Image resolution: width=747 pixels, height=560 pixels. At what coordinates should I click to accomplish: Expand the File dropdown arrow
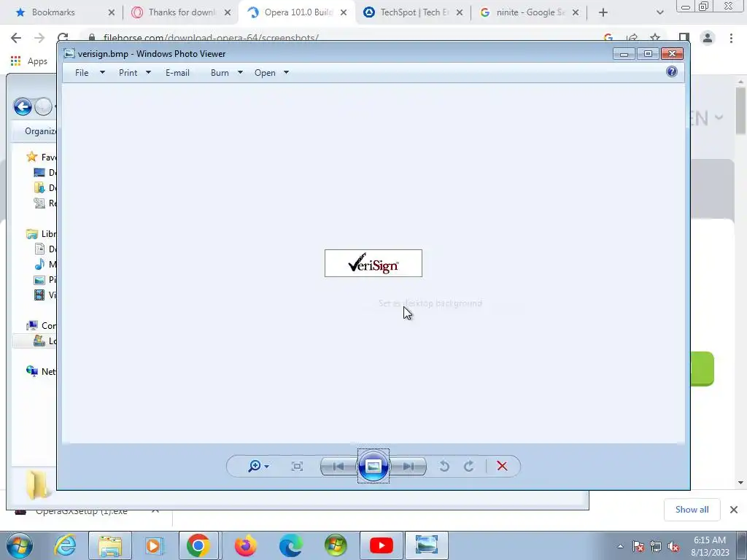tap(102, 72)
